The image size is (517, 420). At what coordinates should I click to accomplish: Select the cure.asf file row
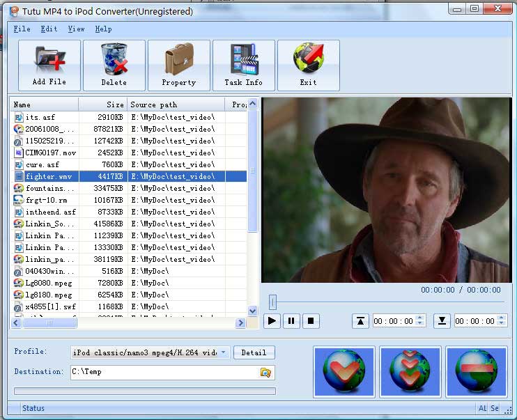[x=129, y=164]
